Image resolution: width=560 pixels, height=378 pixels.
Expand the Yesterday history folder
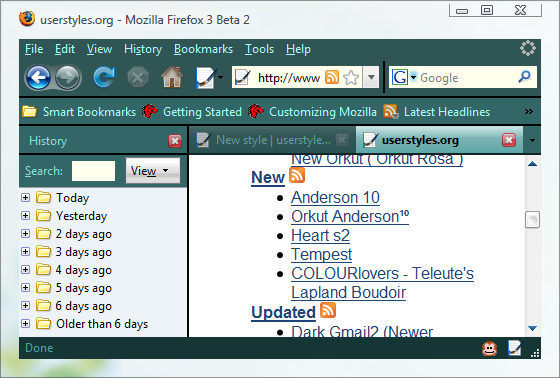click(x=25, y=215)
